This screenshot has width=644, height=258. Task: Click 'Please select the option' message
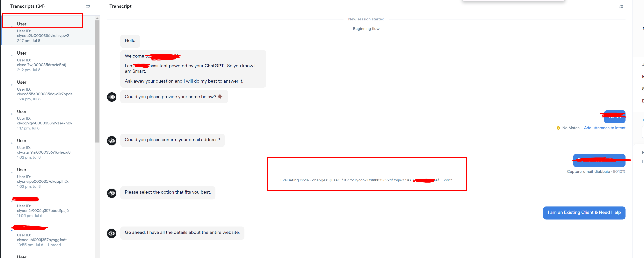point(168,192)
